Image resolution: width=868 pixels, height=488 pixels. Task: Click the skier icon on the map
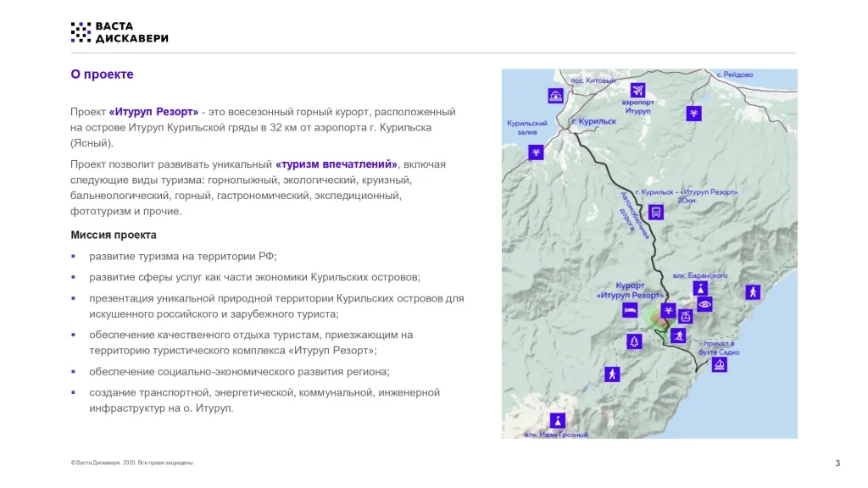[x=678, y=335]
